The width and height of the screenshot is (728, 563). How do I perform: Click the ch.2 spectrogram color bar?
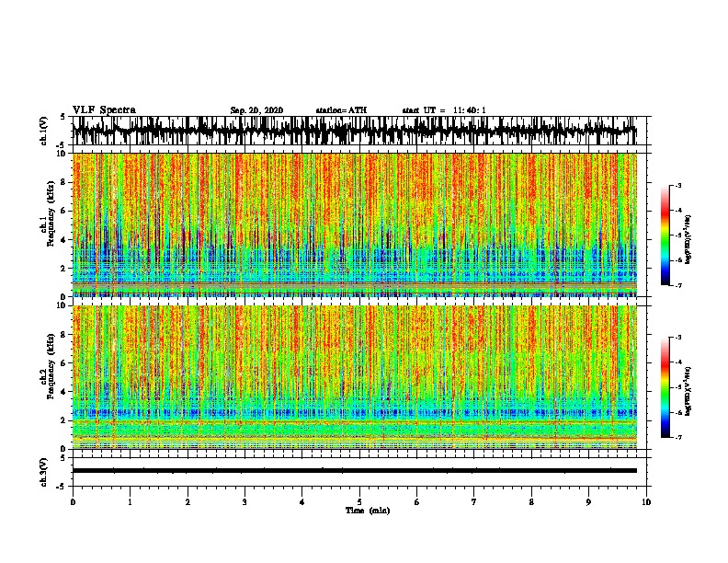pyautogui.click(x=665, y=387)
